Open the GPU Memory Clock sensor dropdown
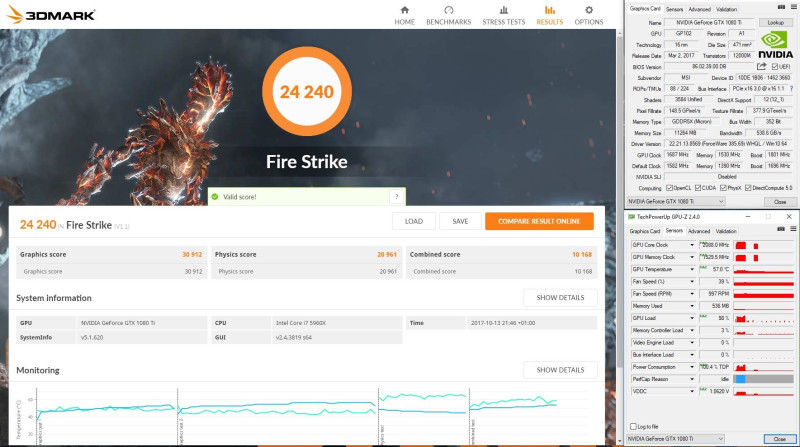The height and width of the screenshot is (447, 800). [692, 257]
